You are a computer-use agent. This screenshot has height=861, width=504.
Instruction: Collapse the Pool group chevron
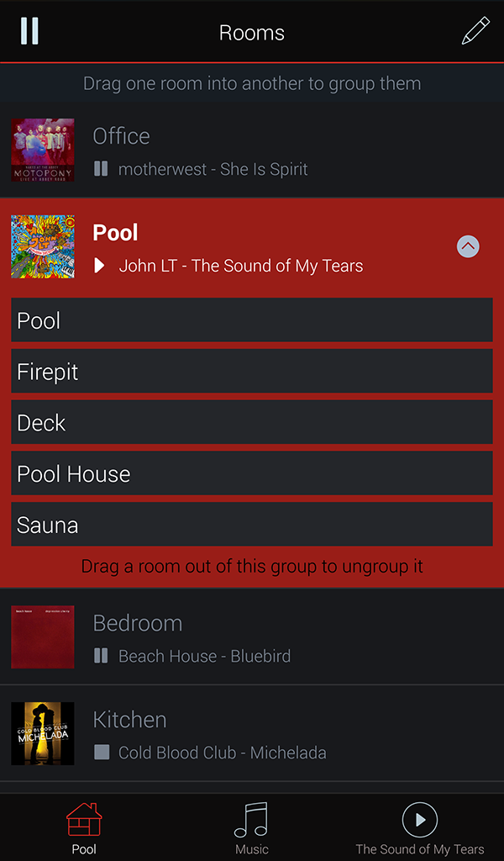[468, 246]
